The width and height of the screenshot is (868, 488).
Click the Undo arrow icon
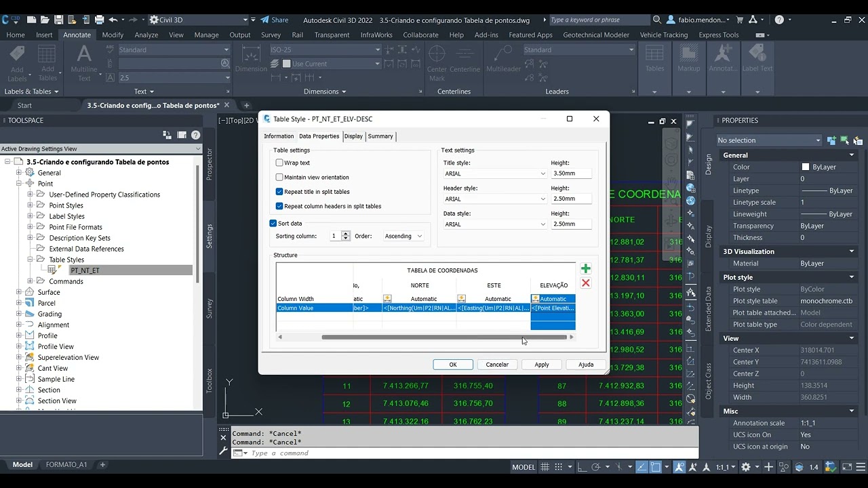point(113,20)
